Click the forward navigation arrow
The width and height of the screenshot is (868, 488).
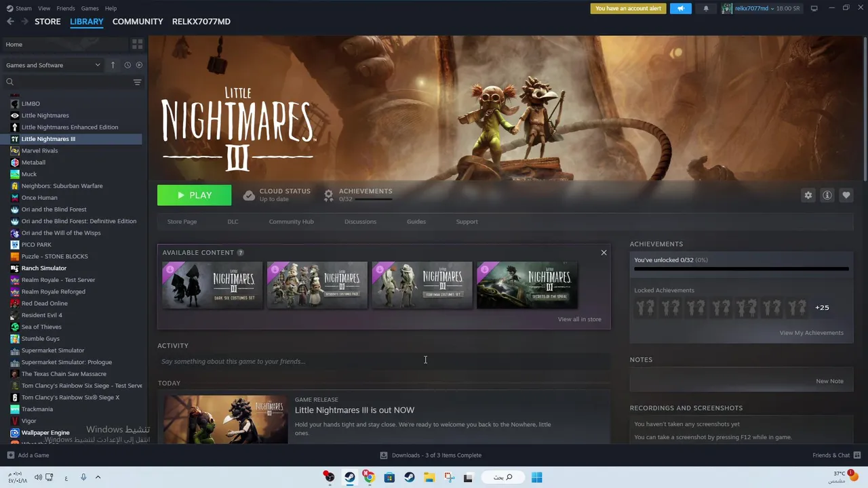pyautogui.click(x=25, y=22)
